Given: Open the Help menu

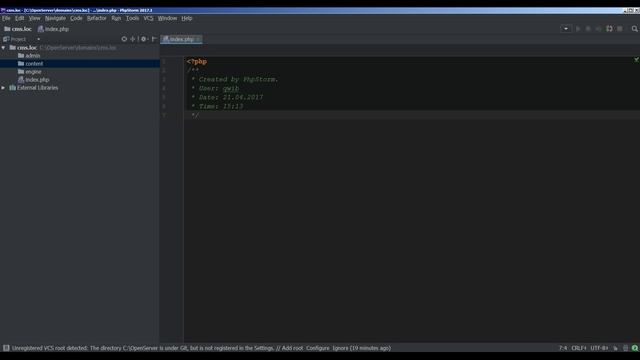Looking at the screenshot, I should [x=187, y=18].
